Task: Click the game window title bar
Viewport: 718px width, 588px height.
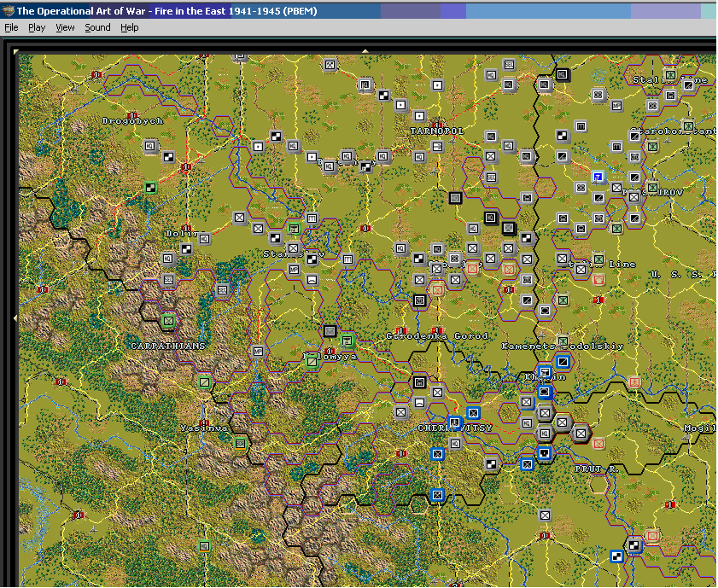Action: coord(359,10)
